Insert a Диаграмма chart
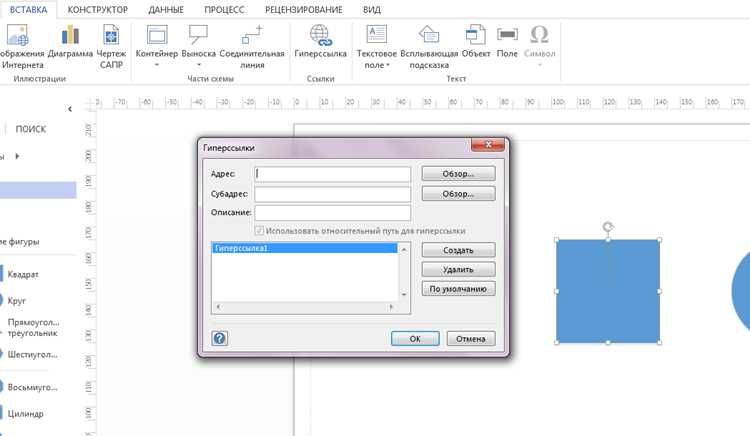This screenshot has width=750, height=436. 70,42
